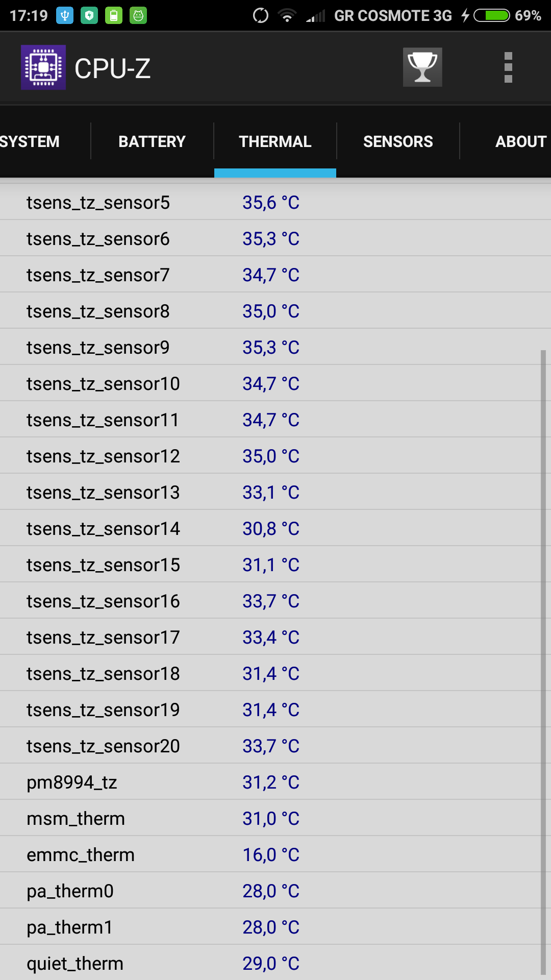Switch to the SENSORS tab
551x980 pixels.
point(398,141)
